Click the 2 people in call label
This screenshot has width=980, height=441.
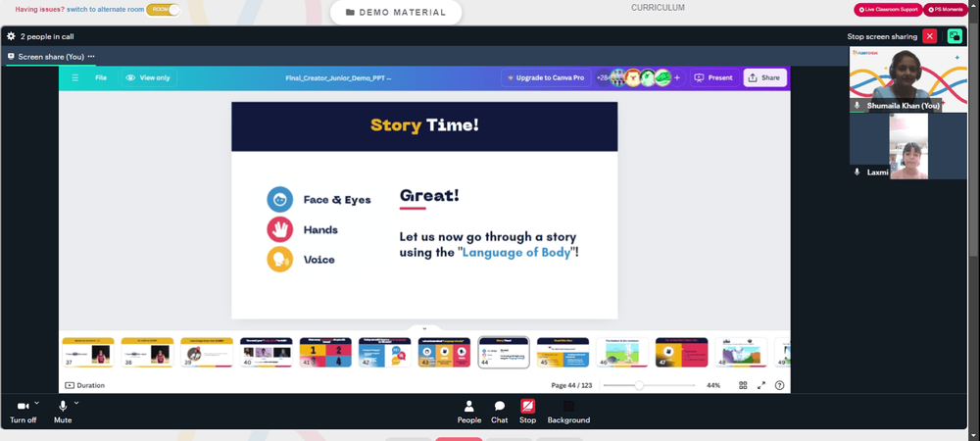click(x=47, y=36)
